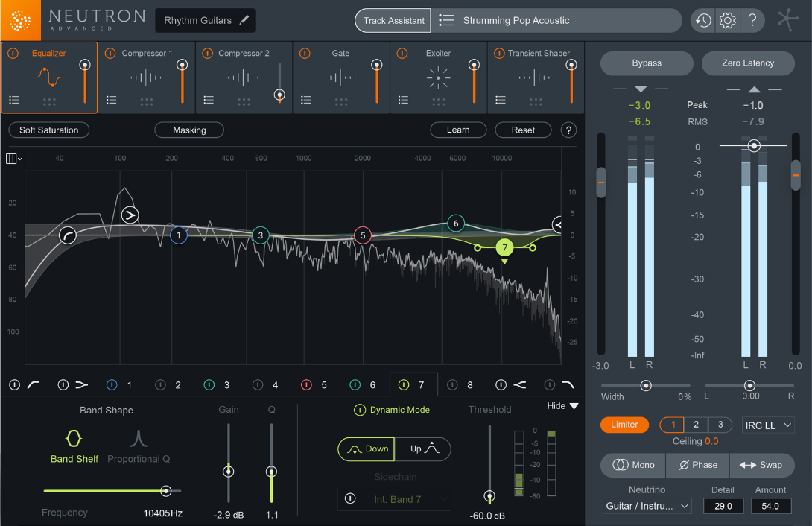Screen dimensions: 812x526
Task: Click the Detail value field
Action: (723, 506)
